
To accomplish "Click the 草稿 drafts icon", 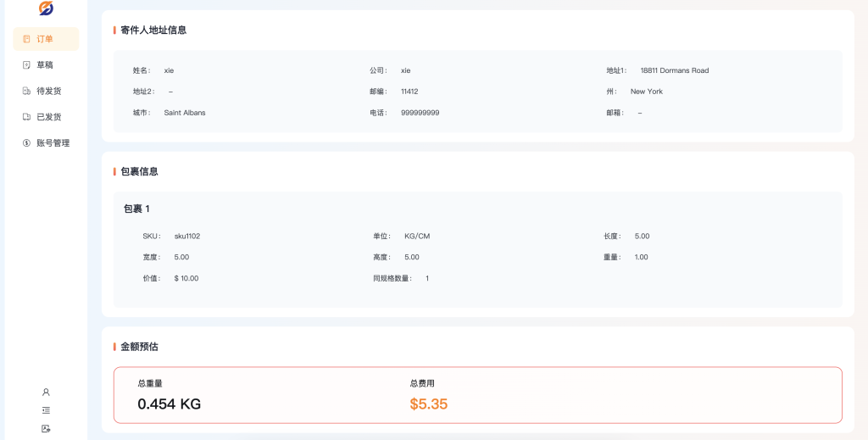I will [x=26, y=64].
